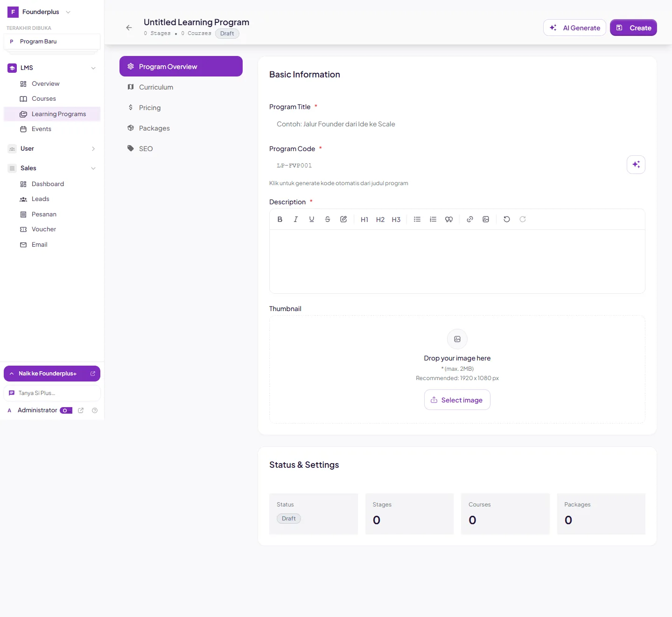Undo last edit in Description toolbar
672x617 pixels.
coord(507,219)
